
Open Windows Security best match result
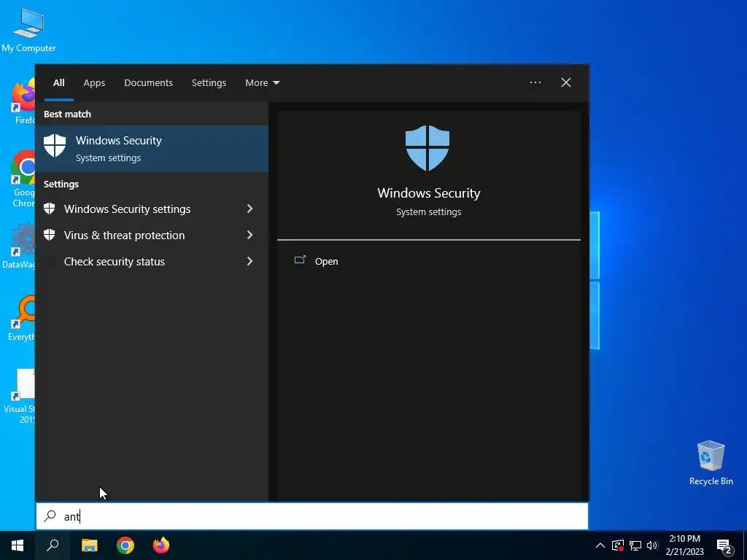point(152,149)
